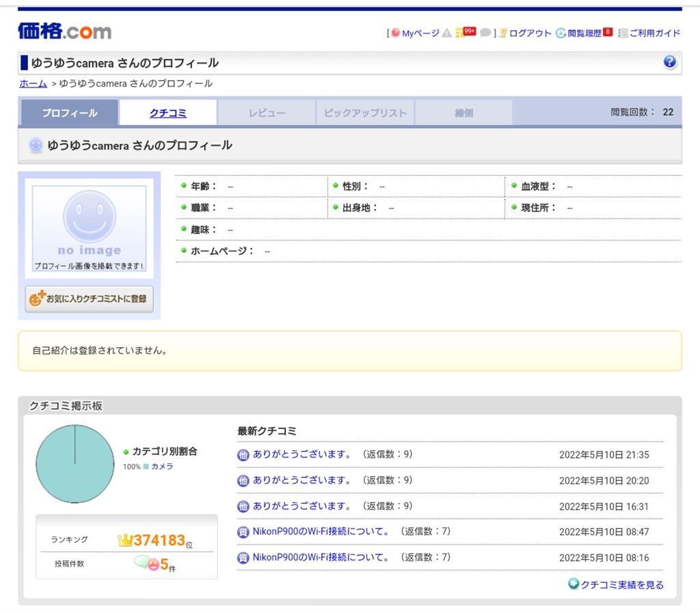
Task: Click question icon on 08:47 Nikon post
Action: pos(243,532)
